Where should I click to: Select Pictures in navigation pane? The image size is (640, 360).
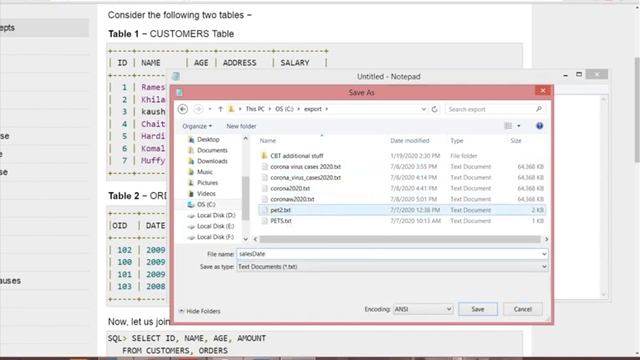click(x=207, y=183)
